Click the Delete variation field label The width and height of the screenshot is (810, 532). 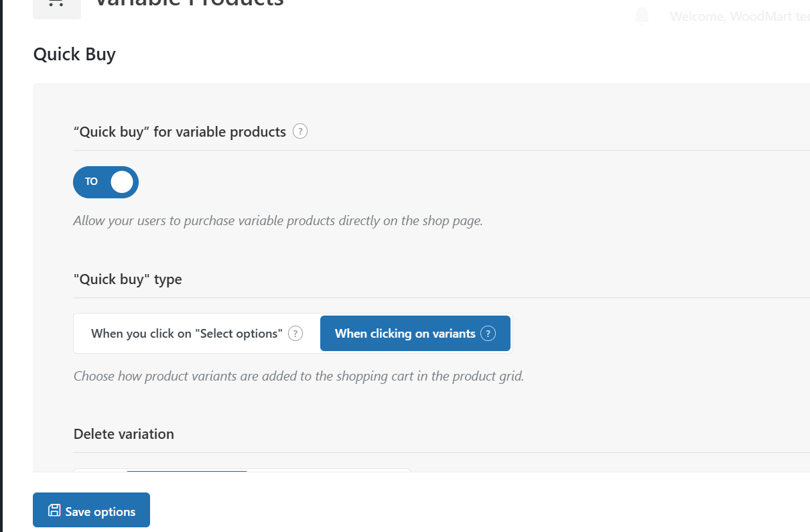click(x=124, y=434)
